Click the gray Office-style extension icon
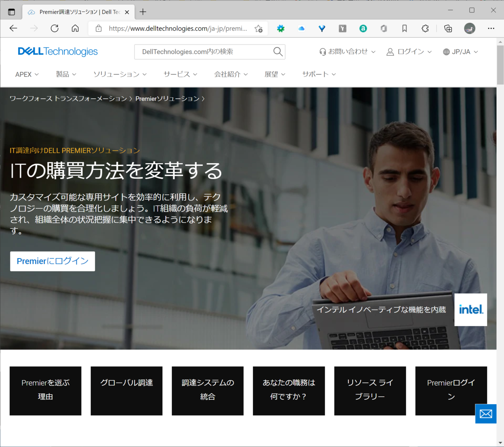The height and width of the screenshot is (447, 504). (x=383, y=29)
